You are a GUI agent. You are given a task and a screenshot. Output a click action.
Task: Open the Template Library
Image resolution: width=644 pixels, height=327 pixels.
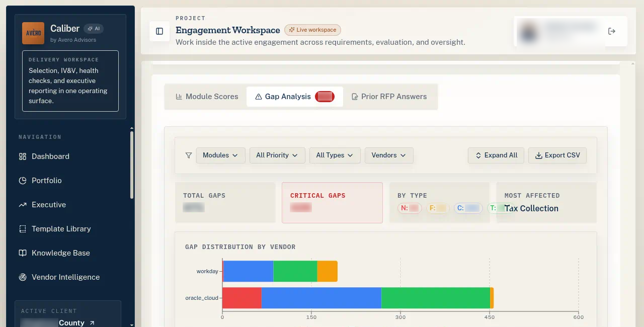tap(70, 229)
